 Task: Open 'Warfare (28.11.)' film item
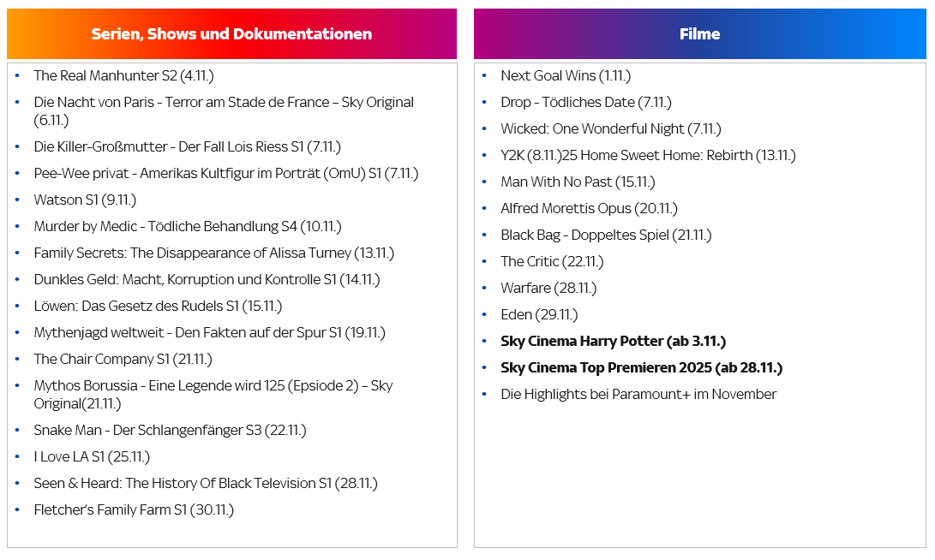pyautogui.click(x=548, y=289)
